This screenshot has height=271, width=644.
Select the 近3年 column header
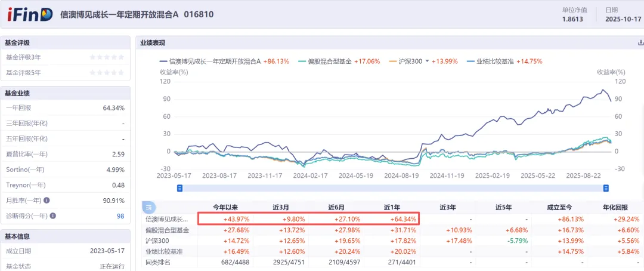point(448,207)
